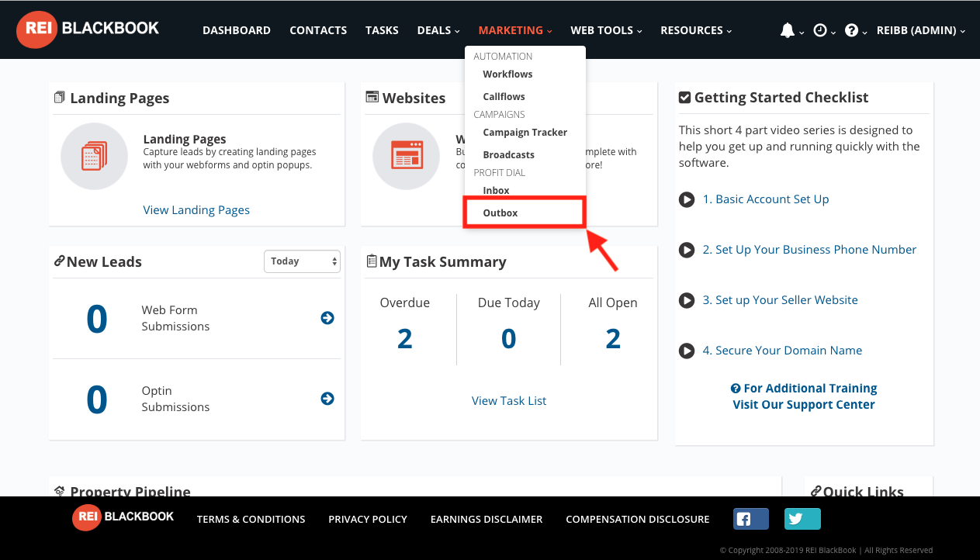980x560 pixels.
Task: Open the notifications bell icon
Action: [788, 30]
